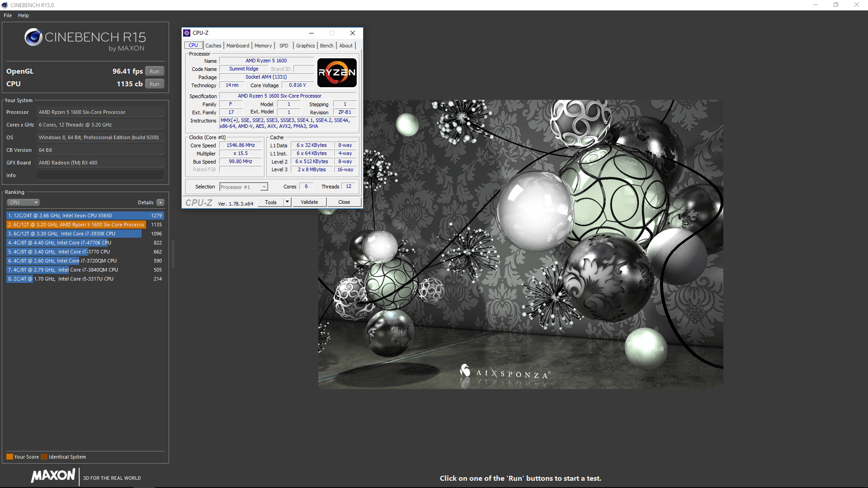This screenshot has width=868, height=488.
Task: Run the CPU benchmark
Action: click(x=154, y=84)
